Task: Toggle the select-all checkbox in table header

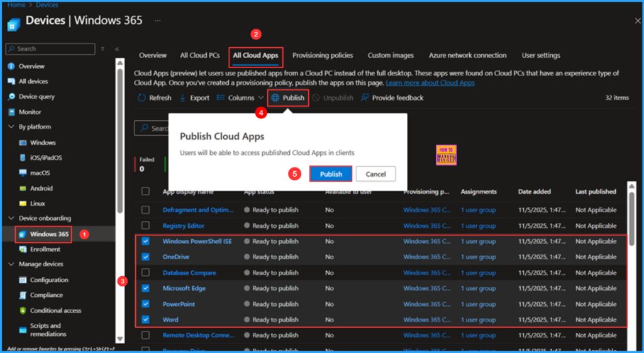Action: point(145,191)
